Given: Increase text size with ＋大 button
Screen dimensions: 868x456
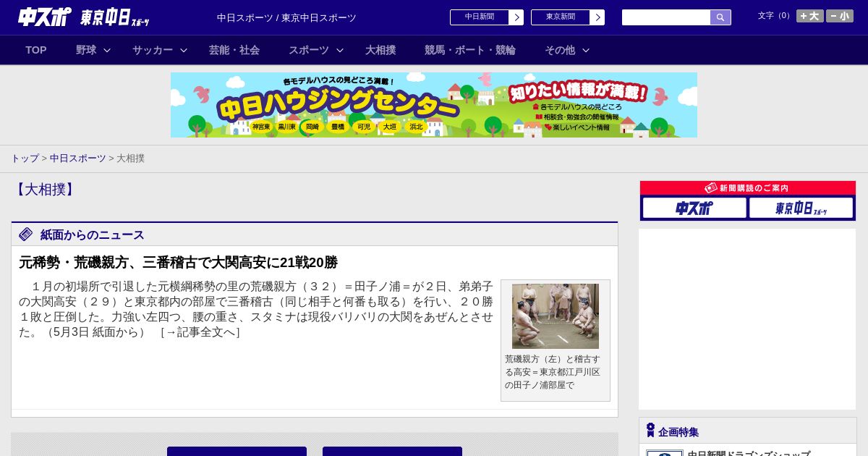Looking at the screenshot, I should pyautogui.click(x=810, y=16).
